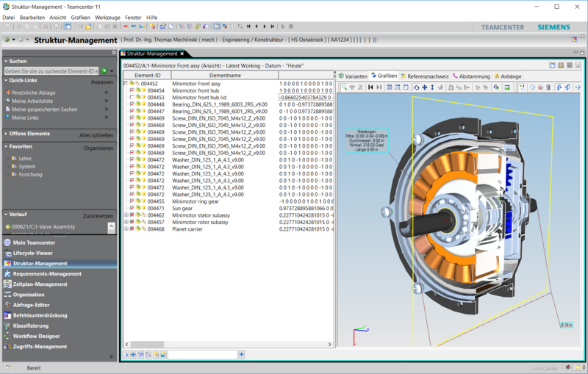Screen dimensions: 588x374
Task: Click the image capture icon in viewer toolbar
Action: point(507,87)
